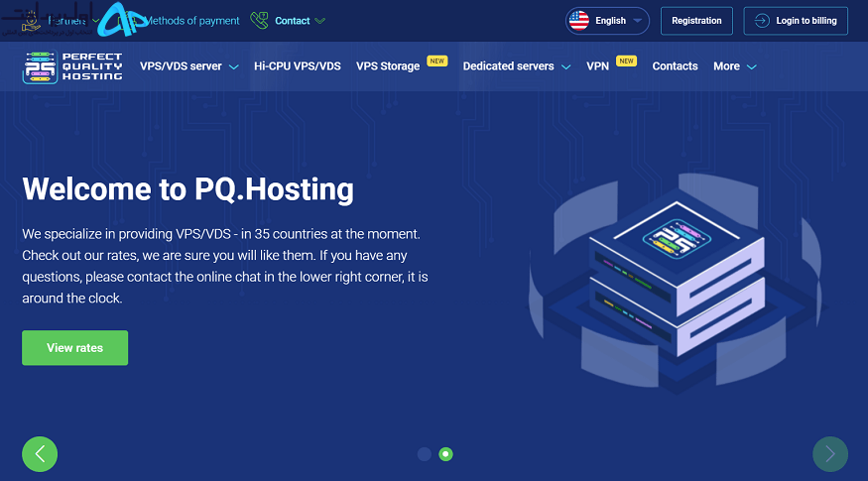The width and height of the screenshot is (868, 481).
Task: Open the English language selector
Action: 607,21
